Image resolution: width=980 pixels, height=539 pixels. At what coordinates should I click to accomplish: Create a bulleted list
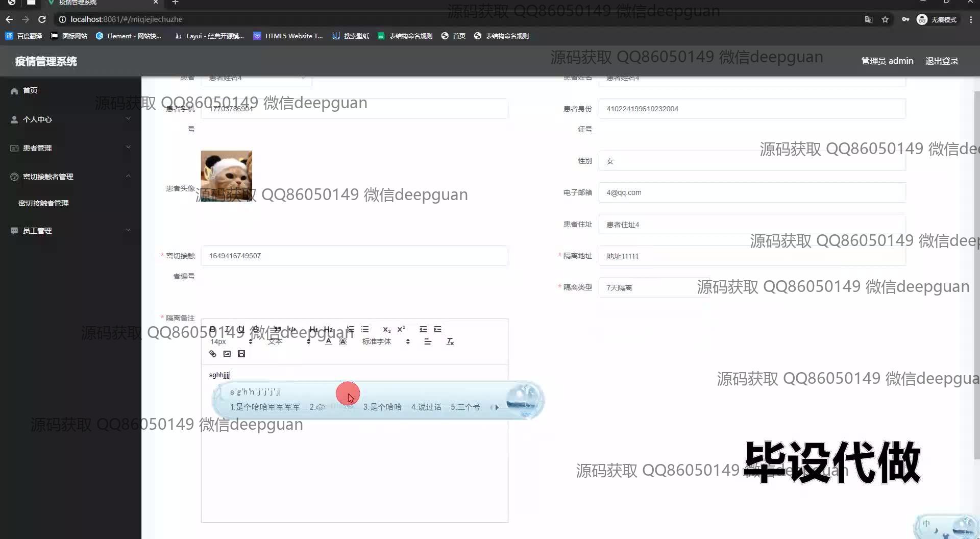365,329
